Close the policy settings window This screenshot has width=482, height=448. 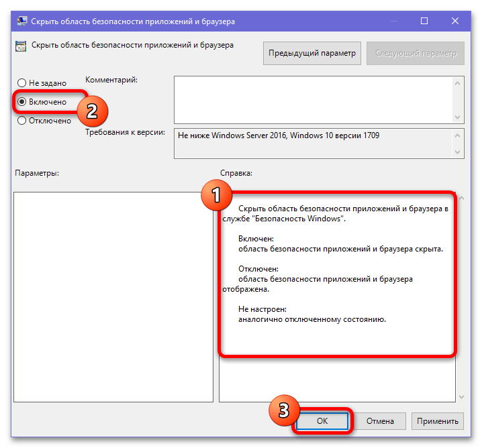[455, 21]
